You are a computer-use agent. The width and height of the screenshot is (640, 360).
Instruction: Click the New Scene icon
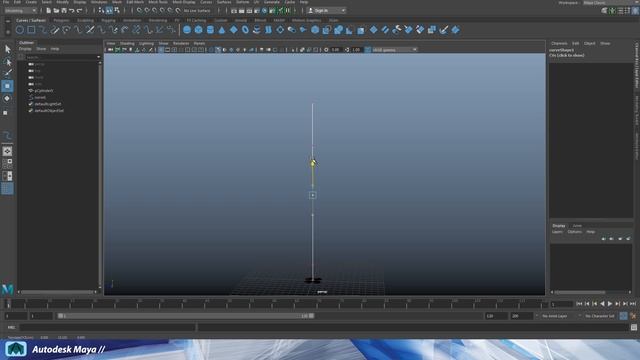tap(48, 11)
